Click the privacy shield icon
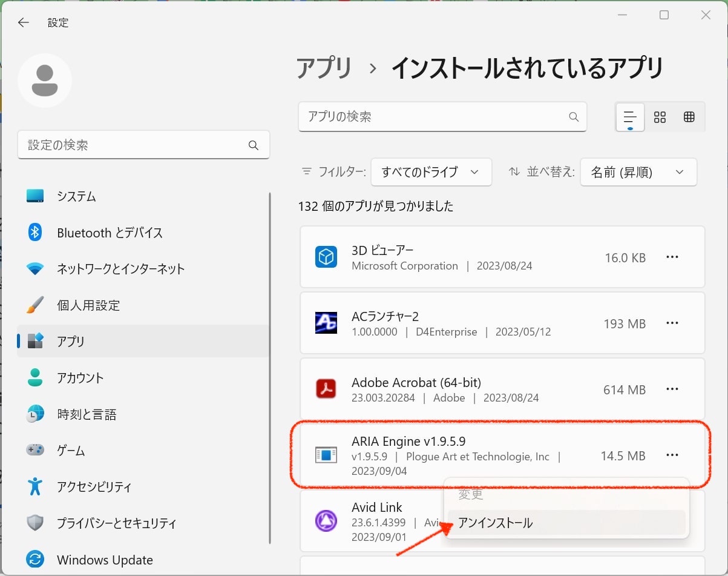Image resolution: width=728 pixels, height=576 pixels. pos(35,523)
